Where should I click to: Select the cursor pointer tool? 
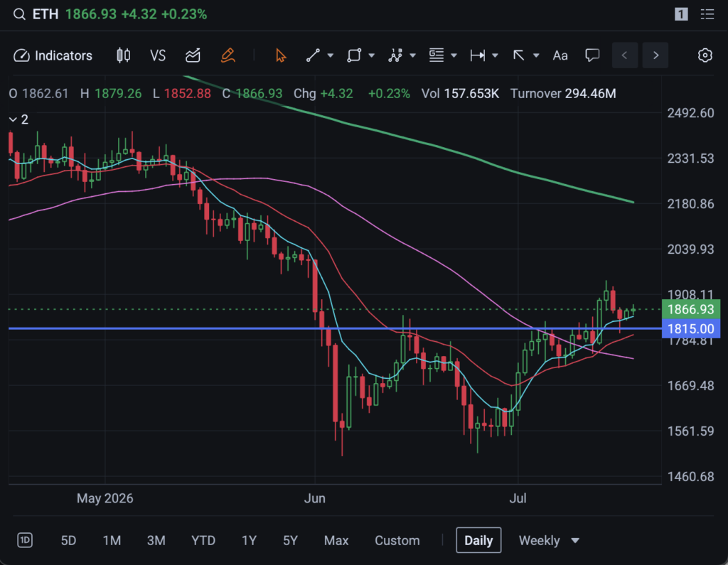[x=280, y=55]
